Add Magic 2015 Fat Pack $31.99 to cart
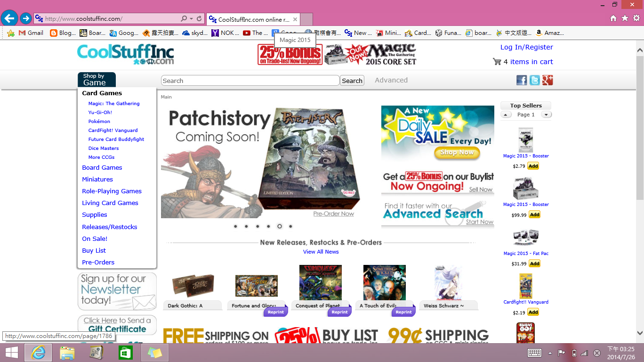The height and width of the screenshot is (362, 644). click(x=534, y=263)
